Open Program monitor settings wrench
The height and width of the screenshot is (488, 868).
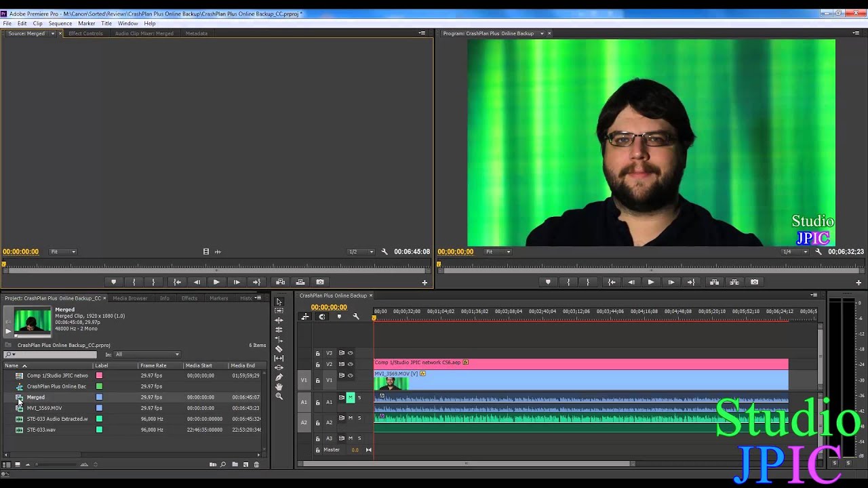pos(818,251)
